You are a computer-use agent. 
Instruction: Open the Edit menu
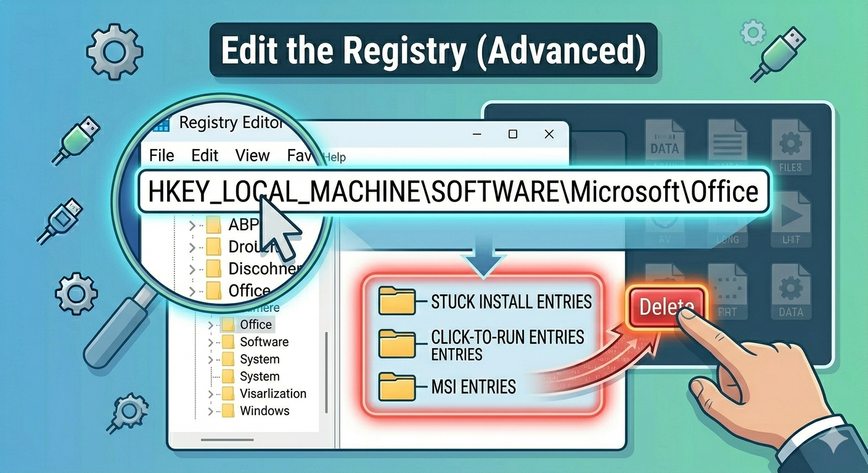coord(205,155)
